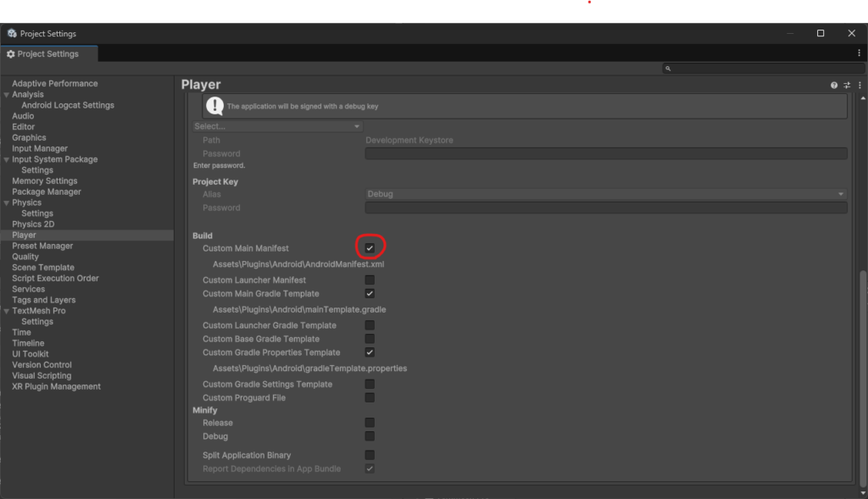This screenshot has height=499, width=868.
Task: Click the gradleTemplate.properties path text
Action: (310, 369)
